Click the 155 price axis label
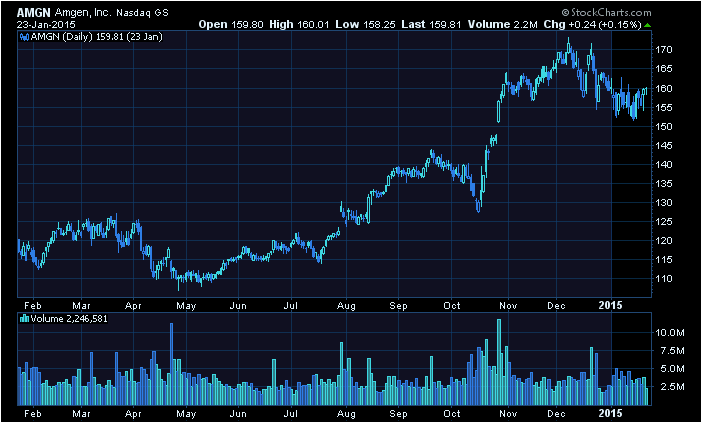The image size is (702, 423). click(664, 107)
